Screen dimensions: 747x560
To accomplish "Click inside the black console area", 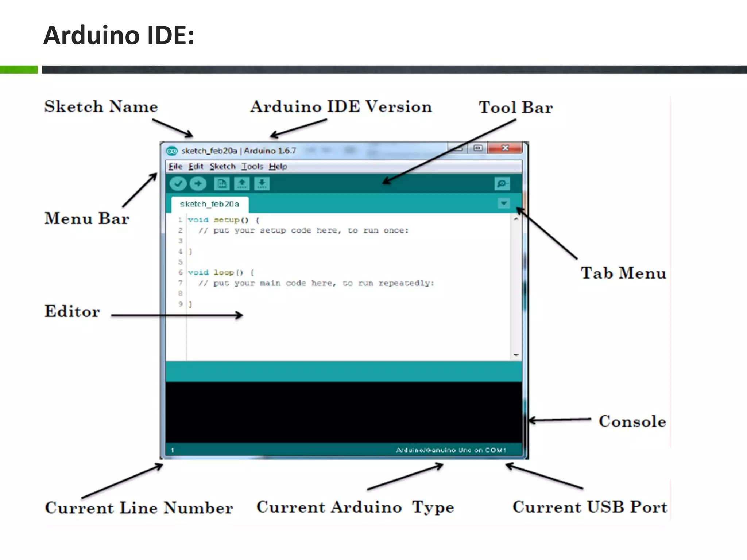I will click(343, 412).
